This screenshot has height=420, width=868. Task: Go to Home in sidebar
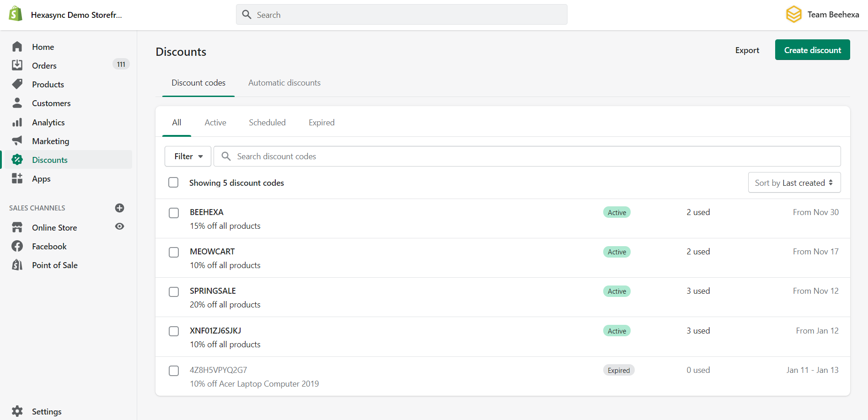coord(43,47)
